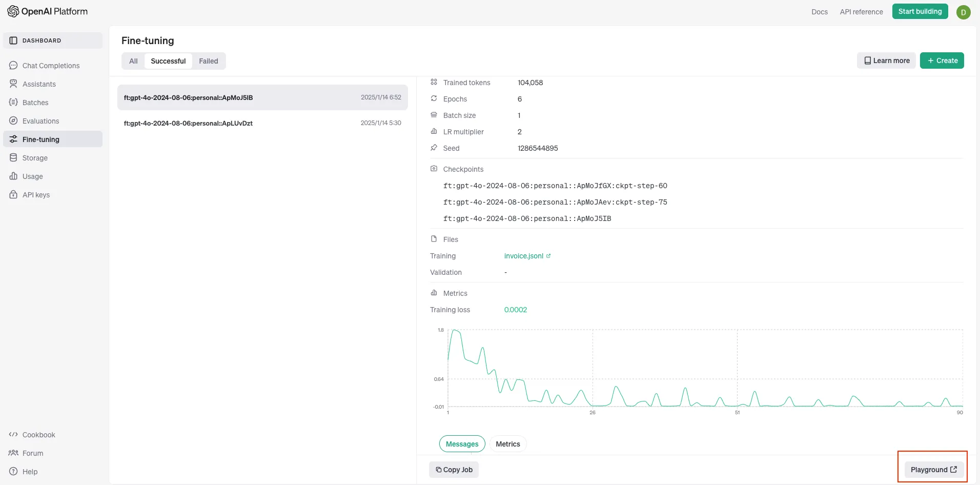
Task: Visit the Forum link
Action: (x=53, y=453)
